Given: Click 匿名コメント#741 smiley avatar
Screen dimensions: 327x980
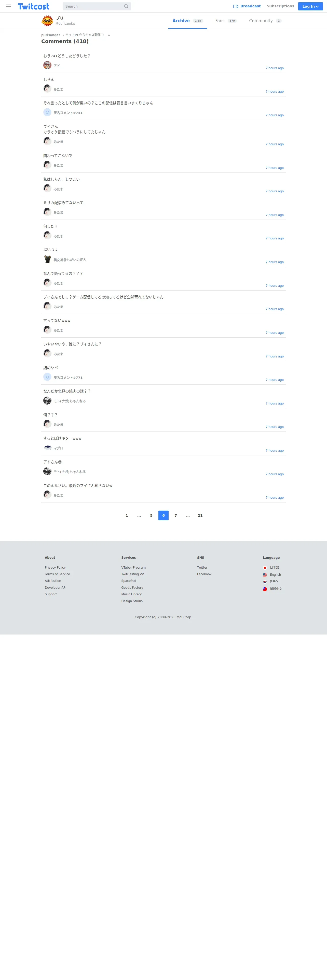Looking at the screenshot, I should 47,112.
